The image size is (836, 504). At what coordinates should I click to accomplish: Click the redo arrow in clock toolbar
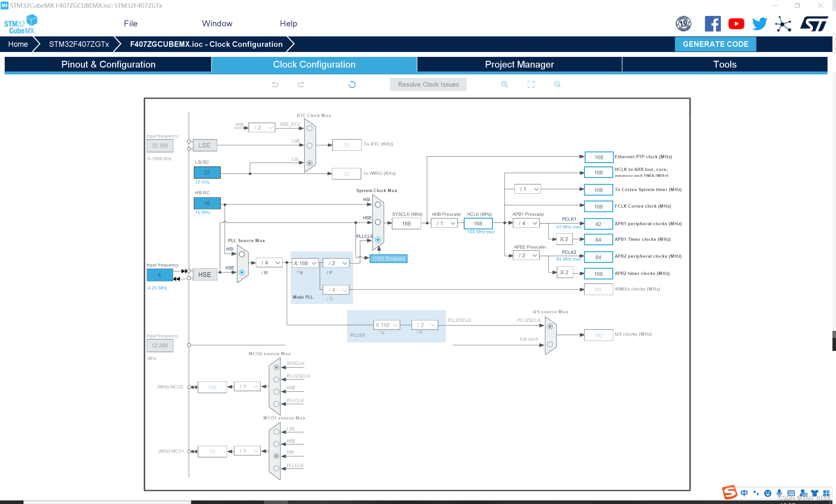(x=301, y=84)
